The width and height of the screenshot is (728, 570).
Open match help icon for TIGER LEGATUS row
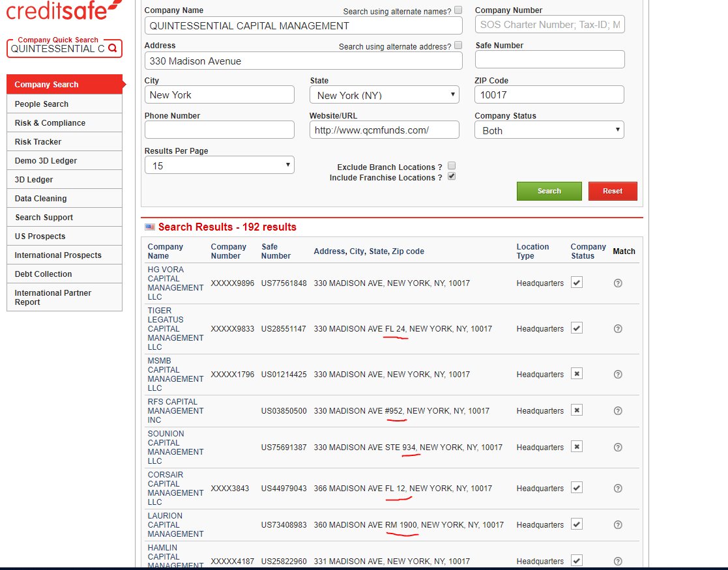[617, 328]
